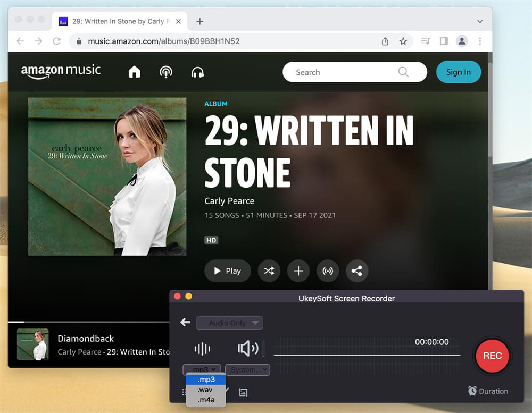Click the system speaker volume icon

click(x=248, y=348)
